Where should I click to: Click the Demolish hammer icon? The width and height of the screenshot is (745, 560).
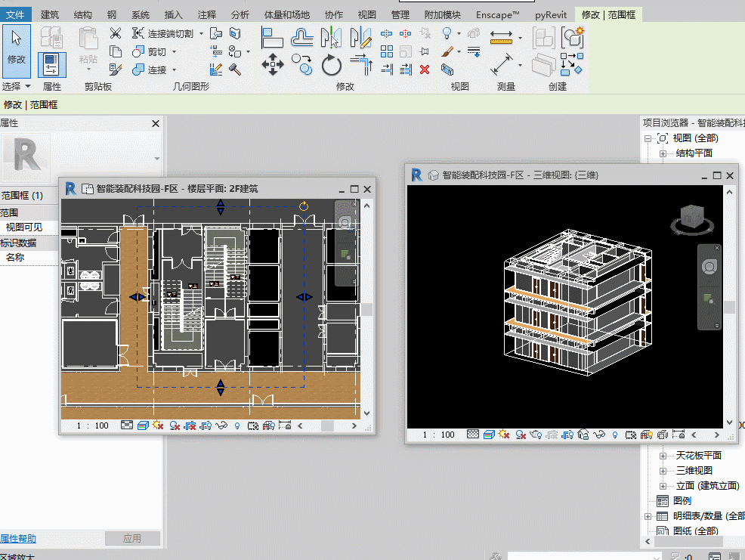[235, 70]
